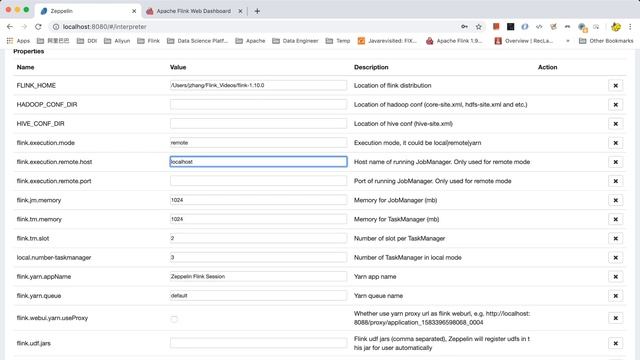Open the Data Science Platf... bookmarks folder
The image size is (640, 360).
[198, 41]
